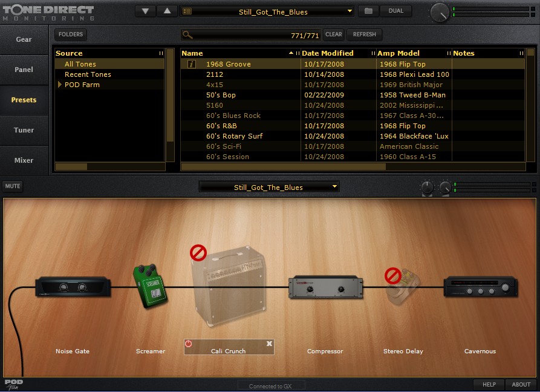Remove Cali Crunch with its X button
Image resolution: width=540 pixels, height=392 pixels.
[269, 344]
